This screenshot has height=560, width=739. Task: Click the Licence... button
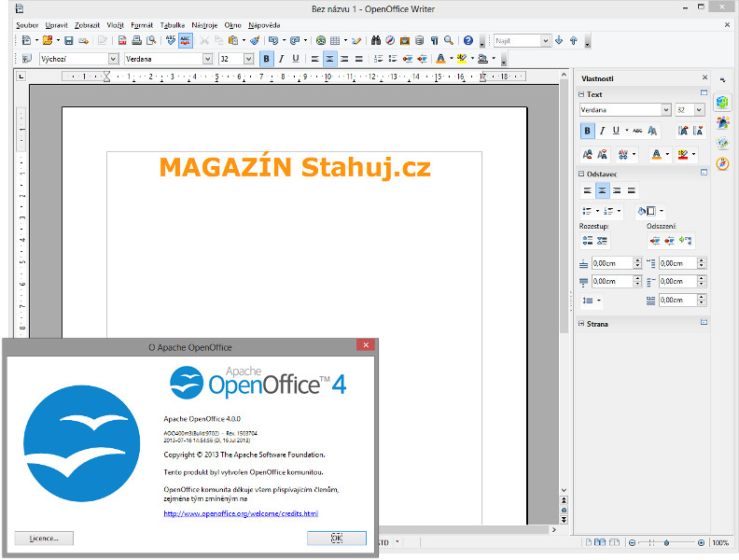[44, 539]
